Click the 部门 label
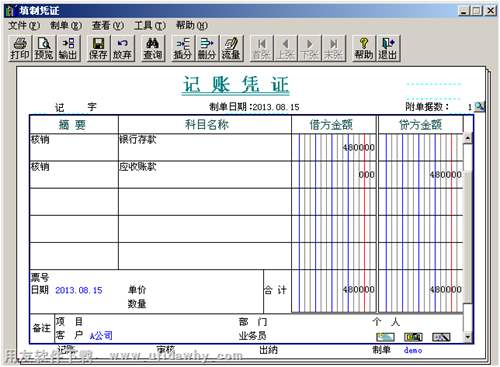The image size is (500, 367). pyautogui.click(x=253, y=322)
